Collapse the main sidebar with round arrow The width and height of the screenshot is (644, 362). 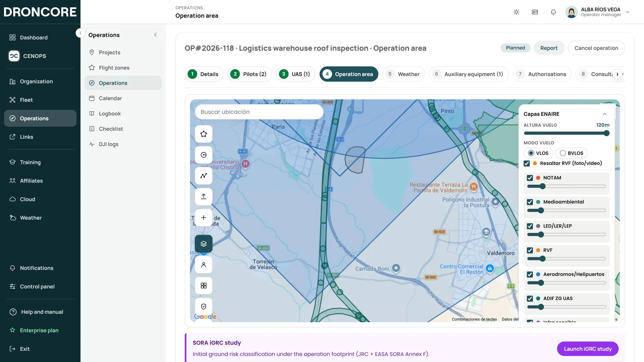click(80, 33)
